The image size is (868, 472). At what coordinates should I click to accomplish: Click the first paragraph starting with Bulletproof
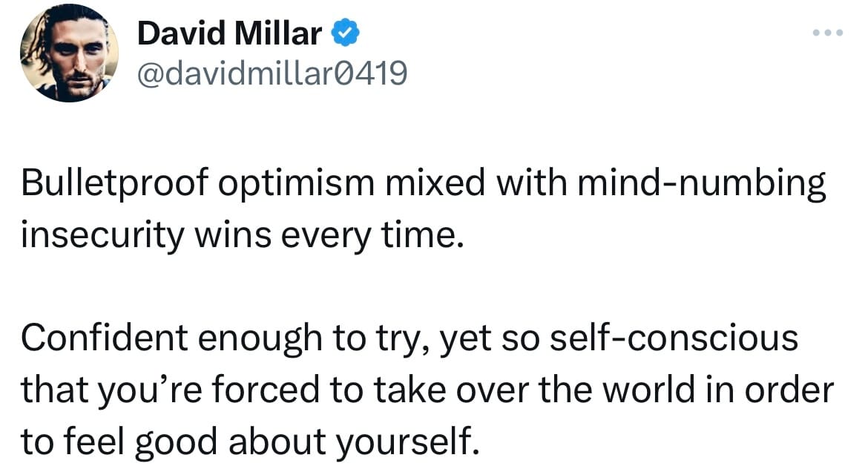coord(424,209)
